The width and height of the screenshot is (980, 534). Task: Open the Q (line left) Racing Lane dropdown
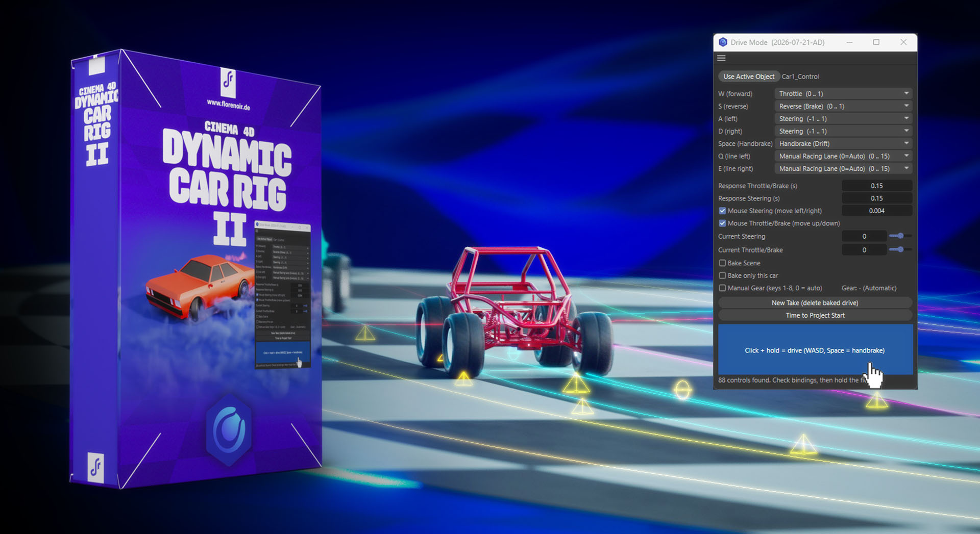843,156
